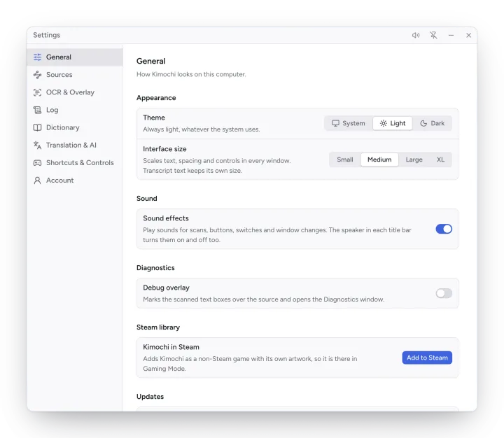Open the Log section

pyautogui.click(x=75, y=111)
